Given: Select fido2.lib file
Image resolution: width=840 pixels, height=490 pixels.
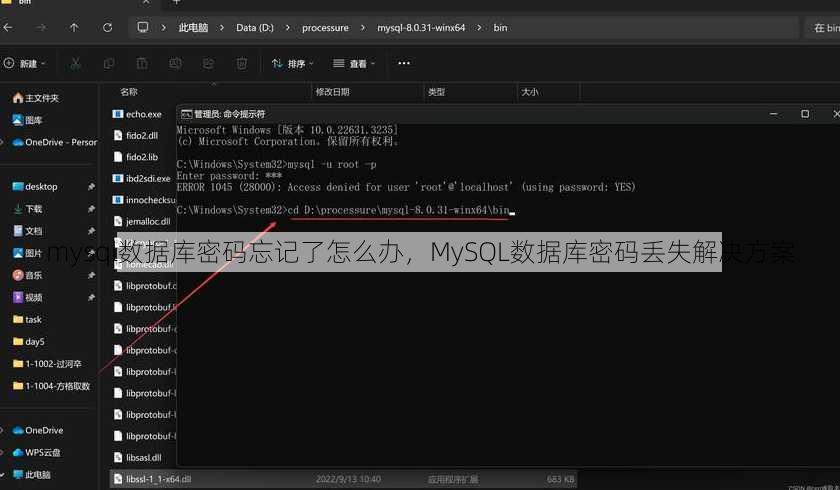Looking at the screenshot, I should tap(136, 157).
